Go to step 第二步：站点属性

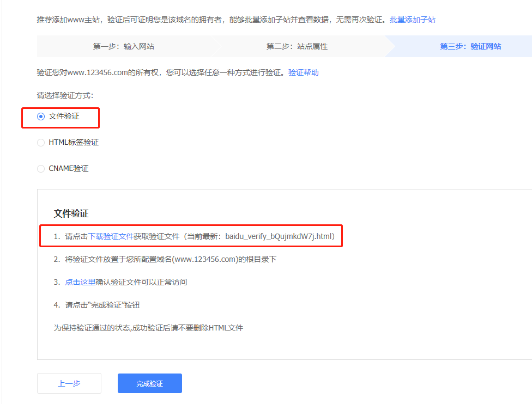[297, 46]
